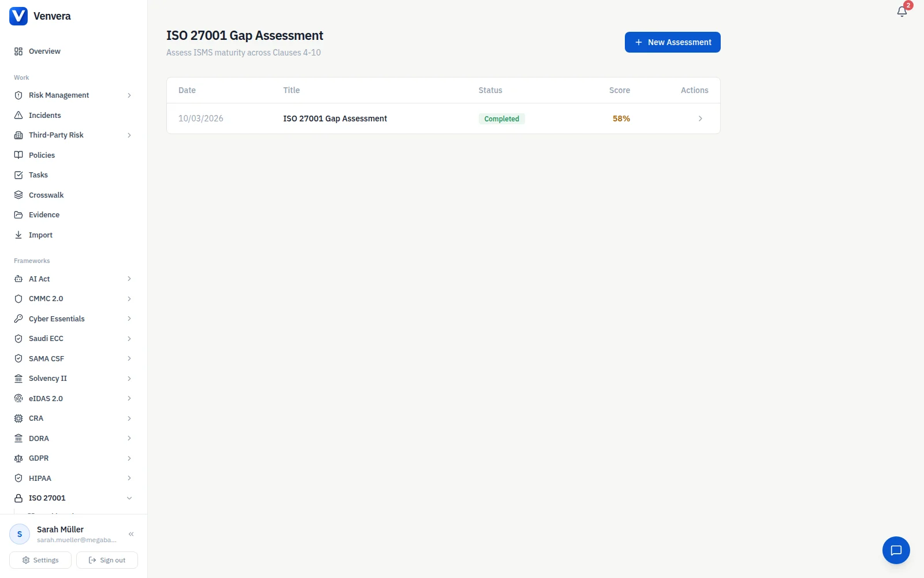The width and height of the screenshot is (924, 578).
Task: Click the Third-Party Risk building icon
Action: coord(18,135)
